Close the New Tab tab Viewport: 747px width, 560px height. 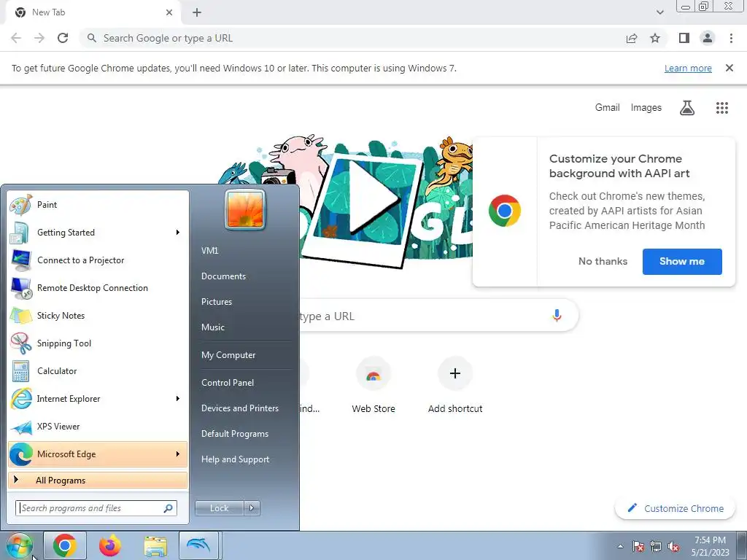169,12
